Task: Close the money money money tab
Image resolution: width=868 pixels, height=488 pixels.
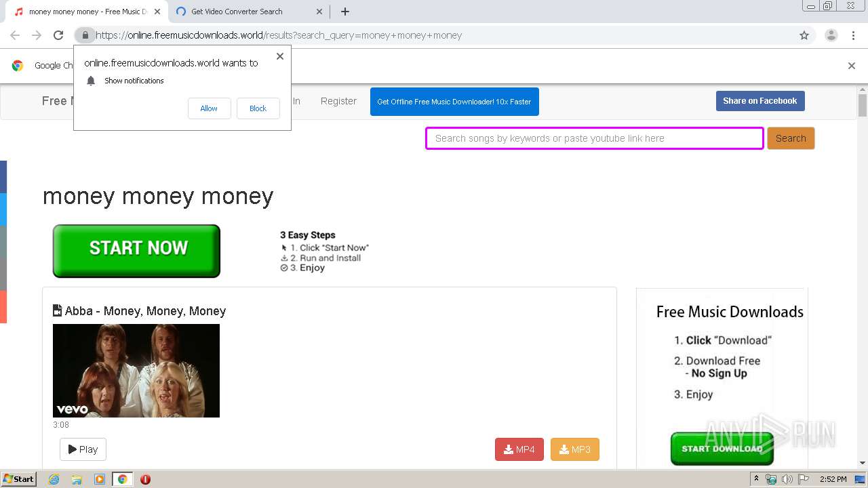Action: click(x=157, y=12)
